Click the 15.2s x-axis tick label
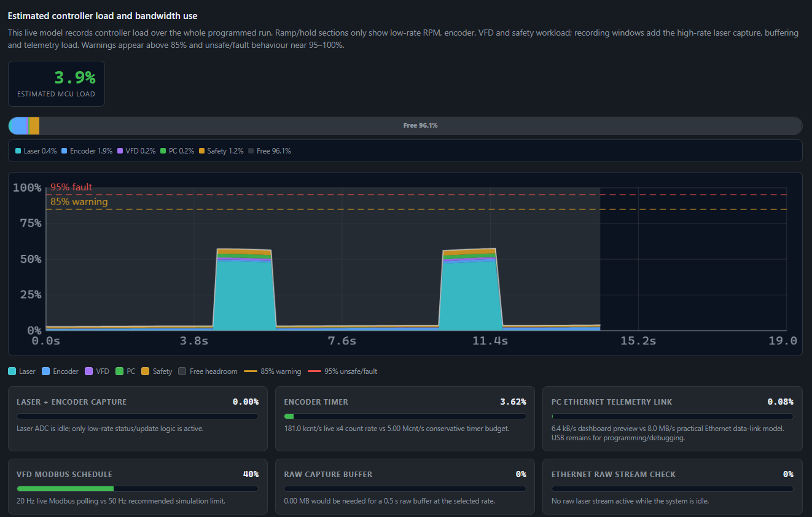The height and width of the screenshot is (517, 812). coord(638,341)
